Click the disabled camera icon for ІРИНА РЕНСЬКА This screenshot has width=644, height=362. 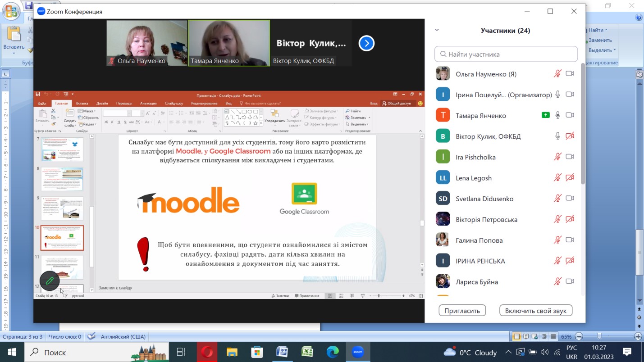pyautogui.click(x=570, y=261)
